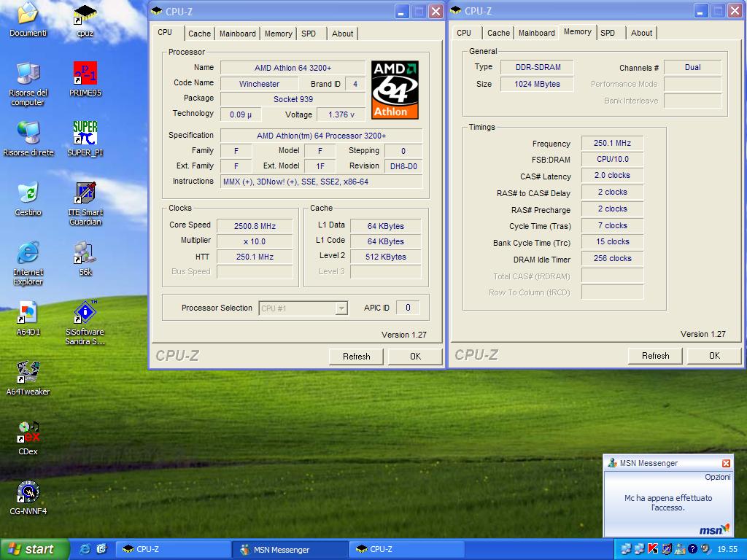Open About tab in the memory Timings CPU-Z window

(x=641, y=33)
